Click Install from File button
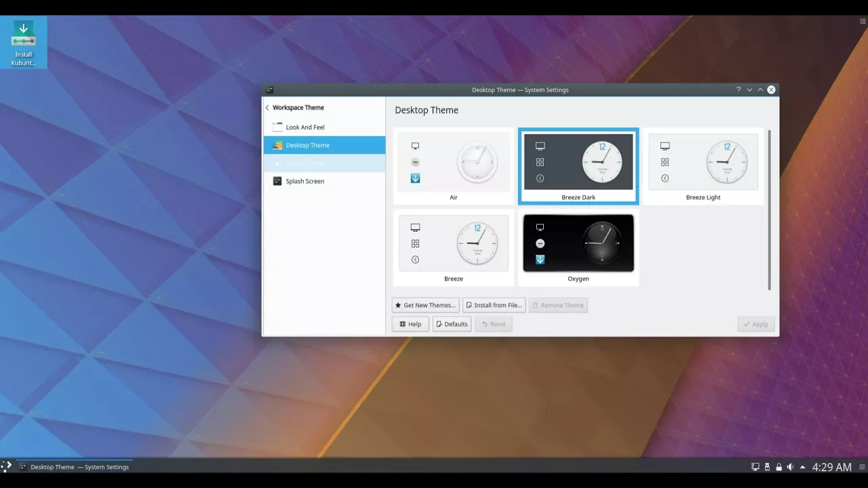 494,305
